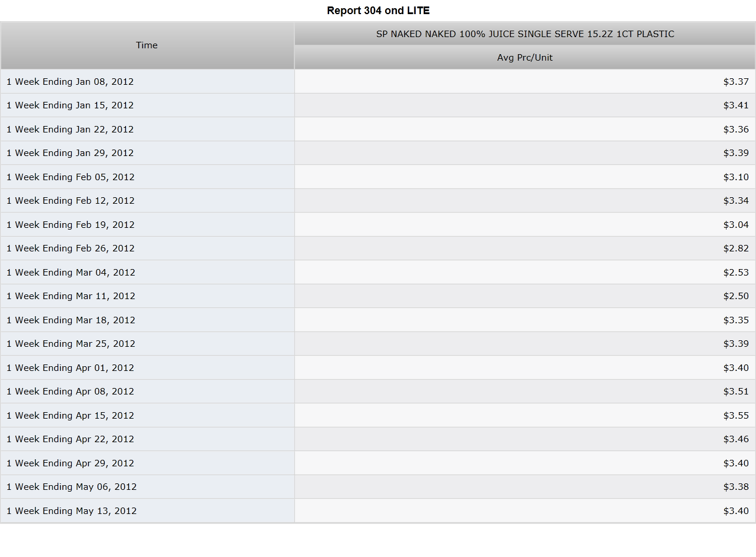
Task: Click the price for week ending Apr 01
Action: click(736, 368)
